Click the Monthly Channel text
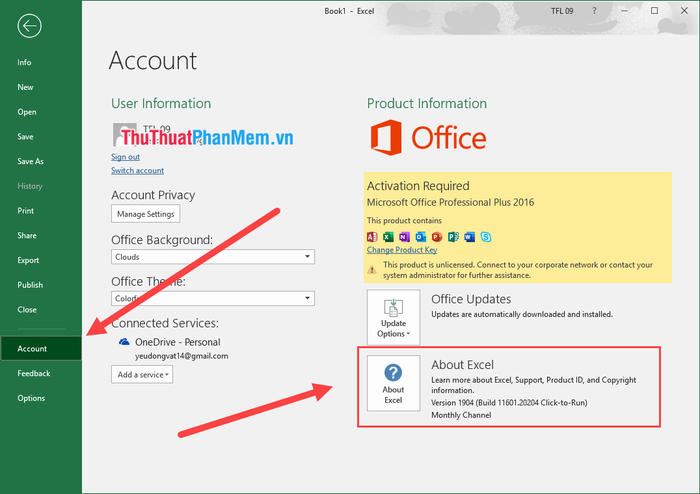Screen dimensions: 700x494 pos(461,415)
